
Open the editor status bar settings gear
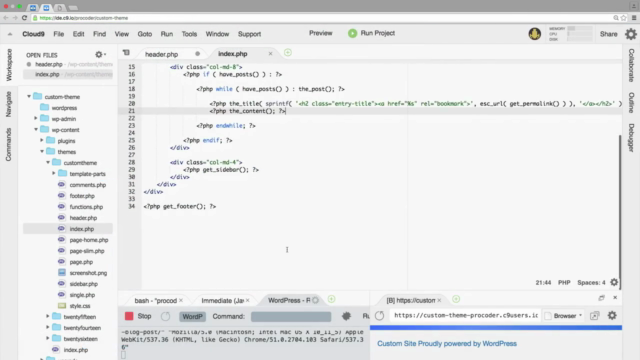coord(614,282)
